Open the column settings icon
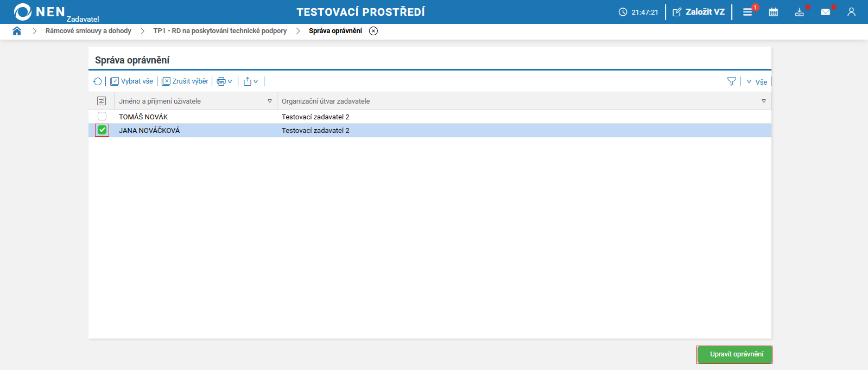 [102, 101]
